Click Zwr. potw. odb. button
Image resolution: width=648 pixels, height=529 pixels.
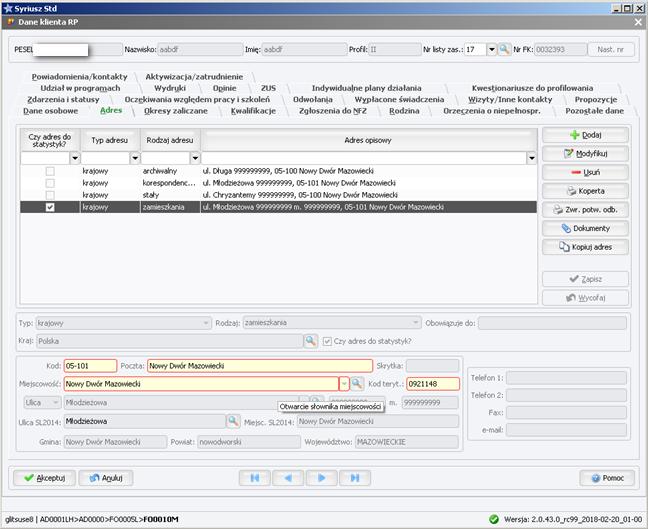pyautogui.click(x=585, y=210)
